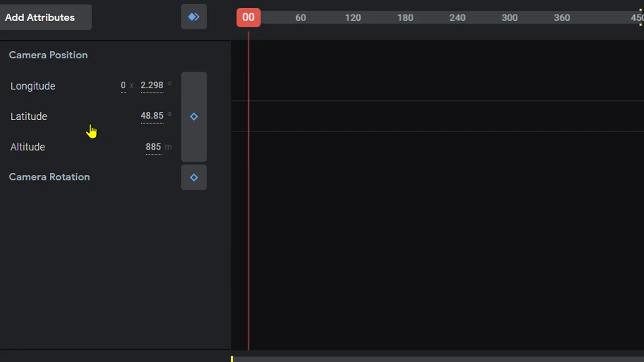Open the Add Attributes menu

click(46, 17)
